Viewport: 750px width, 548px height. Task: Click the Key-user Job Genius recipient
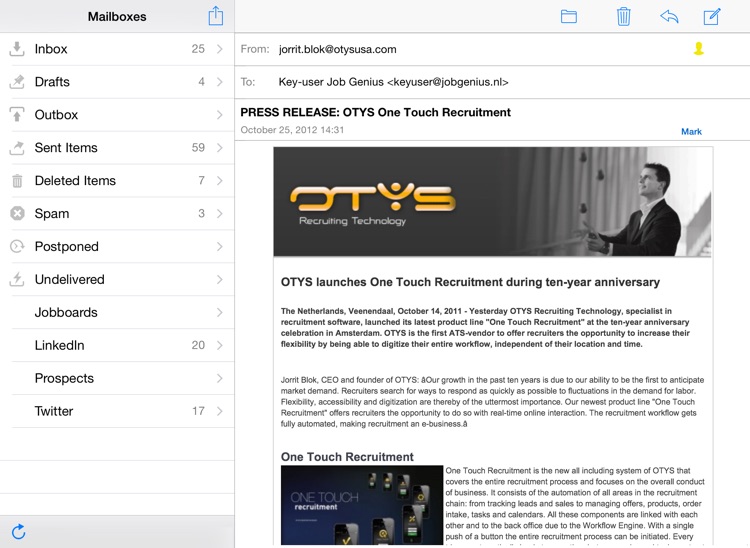coord(393,82)
